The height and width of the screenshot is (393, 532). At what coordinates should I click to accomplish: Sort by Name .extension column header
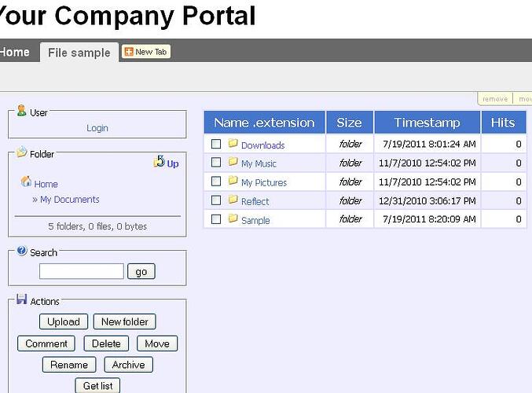coord(264,123)
